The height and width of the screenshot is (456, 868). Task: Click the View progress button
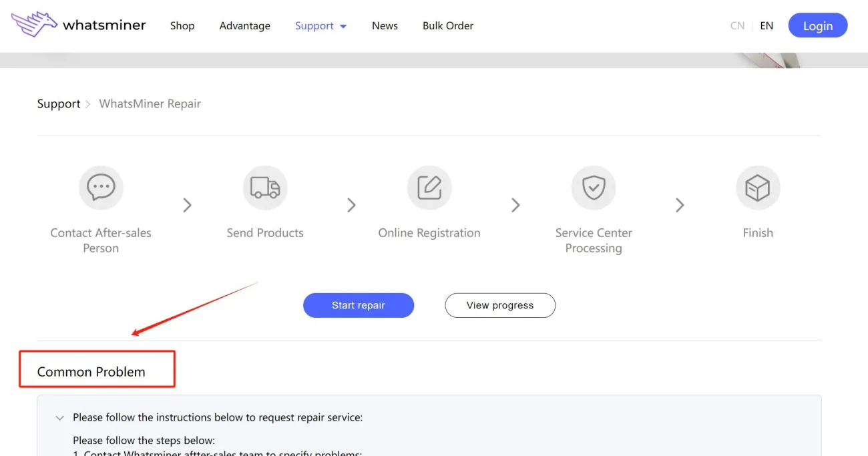500,305
